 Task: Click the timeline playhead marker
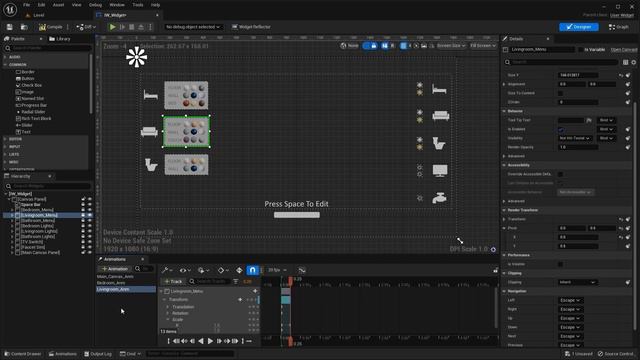(290, 280)
